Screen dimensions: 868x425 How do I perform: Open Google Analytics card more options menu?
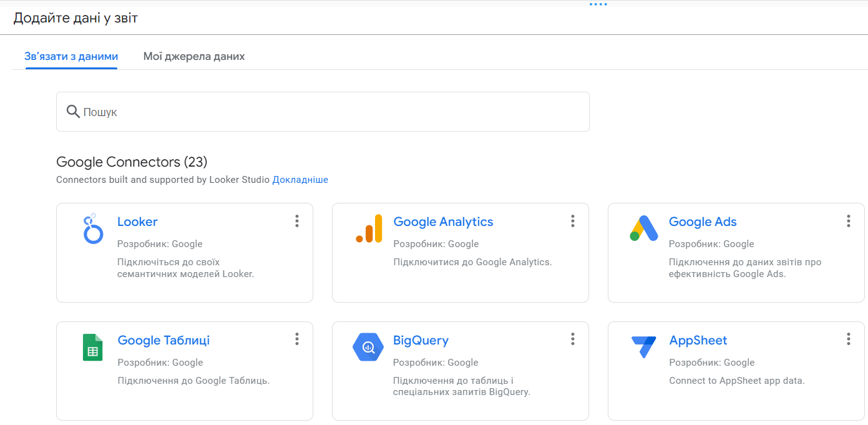tap(572, 221)
